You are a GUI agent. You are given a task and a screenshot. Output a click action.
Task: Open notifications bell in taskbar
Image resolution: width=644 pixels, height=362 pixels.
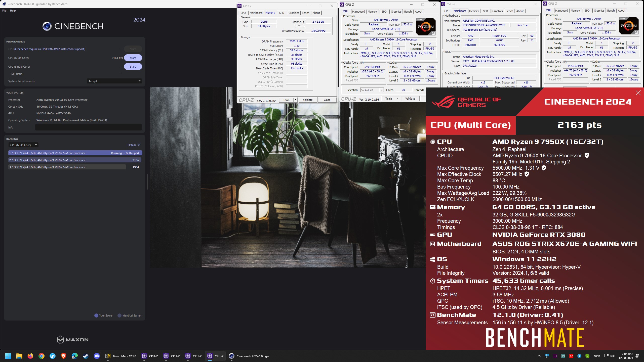point(637,356)
